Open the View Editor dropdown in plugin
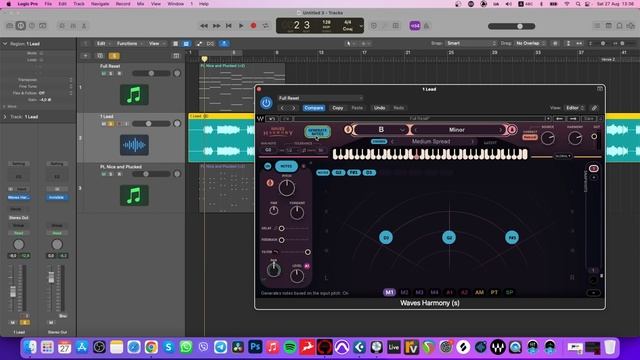Screen dimensions: 640x360 (x=575, y=108)
